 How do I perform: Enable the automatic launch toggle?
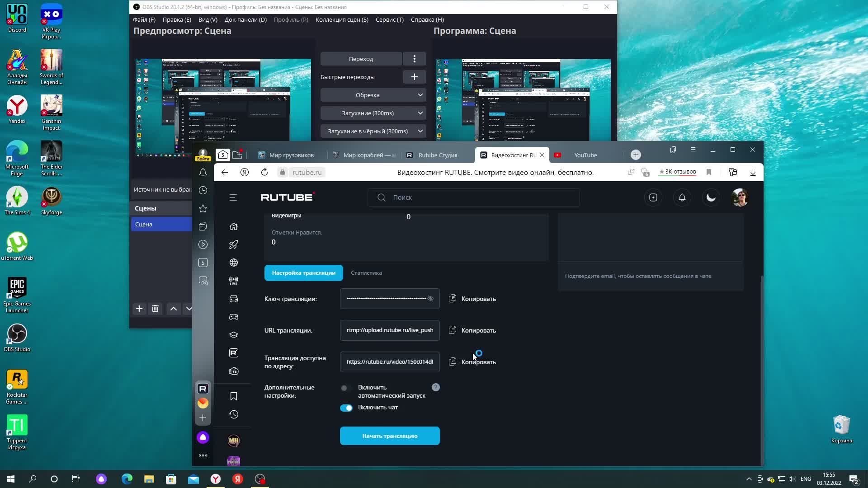click(x=346, y=388)
